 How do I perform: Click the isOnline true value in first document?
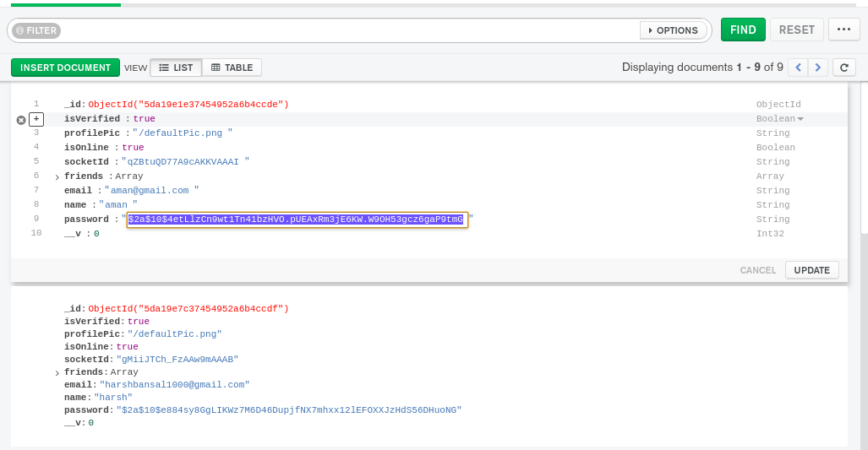[133, 147]
